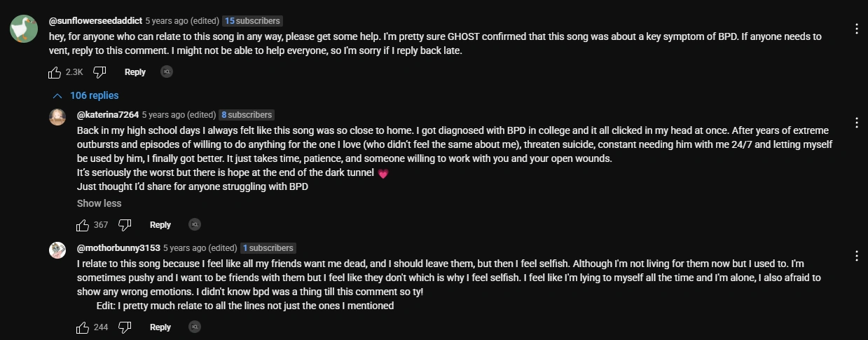Image resolution: width=868 pixels, height=340 pixels.
Task: Like the comment by @sunflowerseedaddict
Action: (x=55, y=72)
